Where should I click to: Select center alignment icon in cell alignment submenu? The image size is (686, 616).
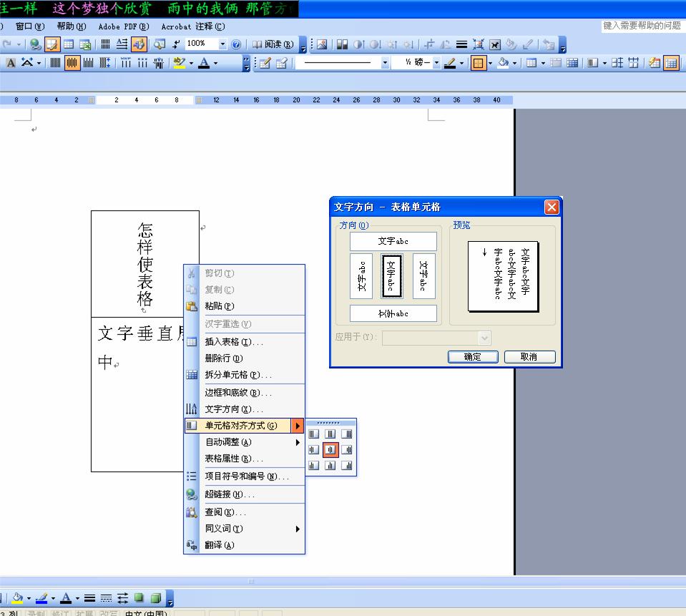click(330, 450)
